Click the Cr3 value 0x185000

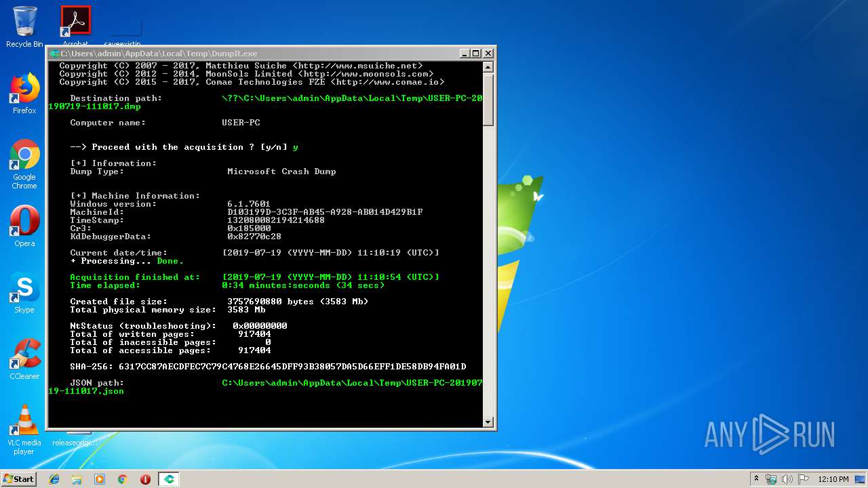[249, 228]
